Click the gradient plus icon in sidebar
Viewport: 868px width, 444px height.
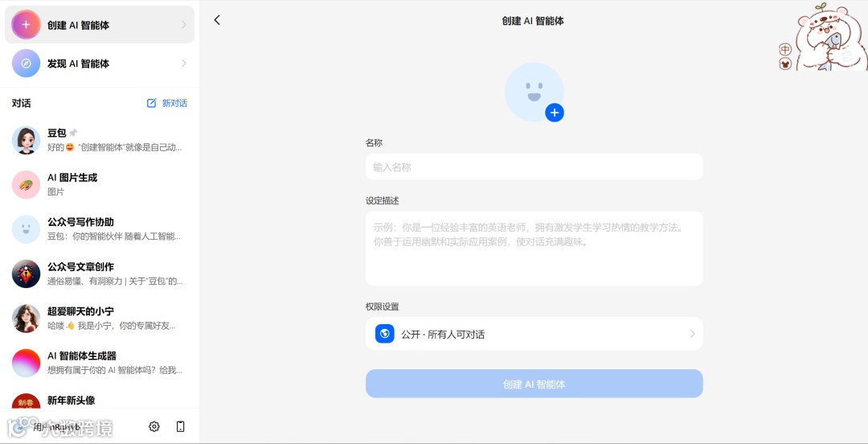pyautogui.click(x=26, y=24)
